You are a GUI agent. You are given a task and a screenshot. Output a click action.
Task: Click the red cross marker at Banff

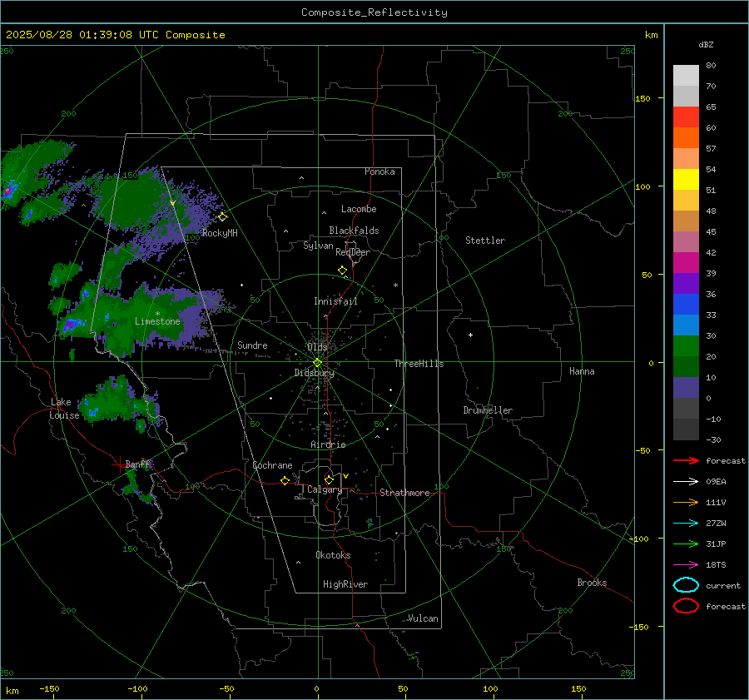tap(119, 464)
